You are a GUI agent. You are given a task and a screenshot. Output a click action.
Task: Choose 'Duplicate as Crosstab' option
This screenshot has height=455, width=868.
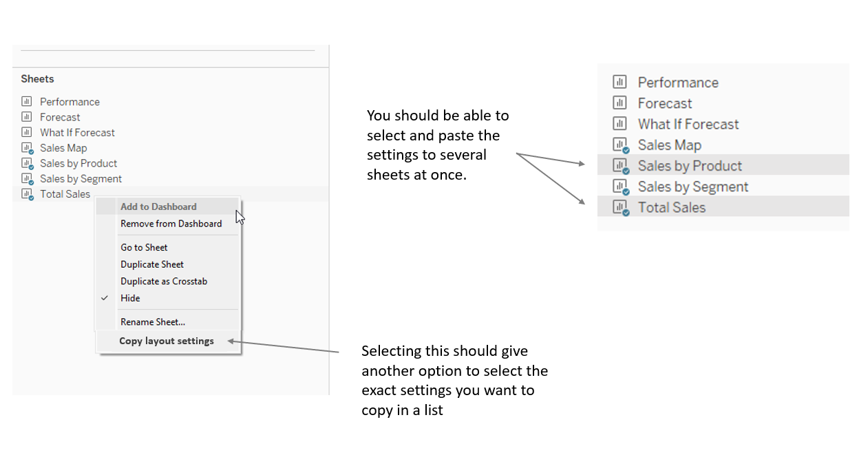coord(164,281)
